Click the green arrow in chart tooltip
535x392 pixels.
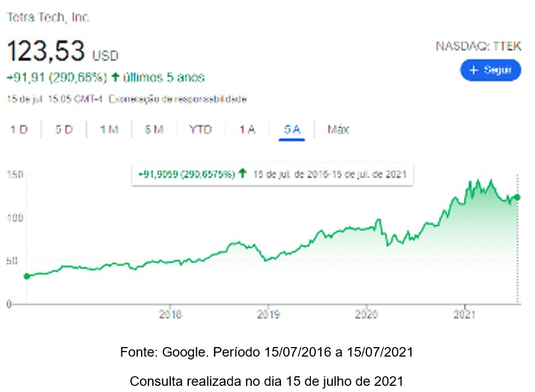(242, 174)
